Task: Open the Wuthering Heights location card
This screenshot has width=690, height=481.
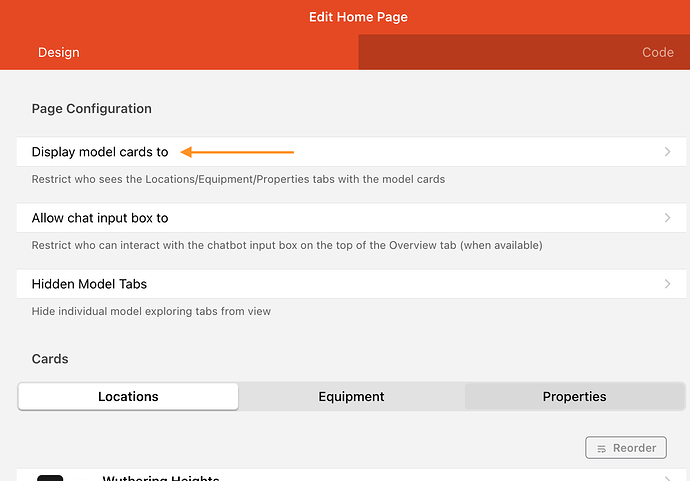Action: tap(160, 478)
